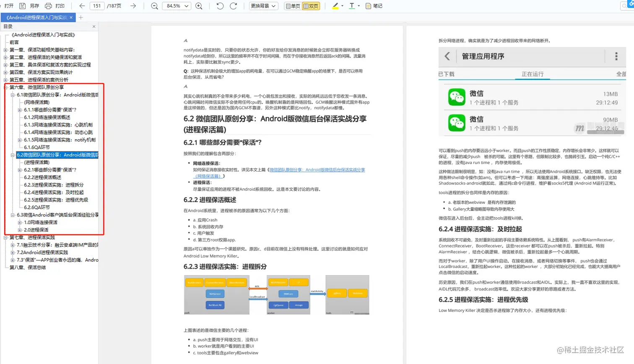Open the 微信团队原创分享 网络保活篇 hyperlink

pos(317,170)
